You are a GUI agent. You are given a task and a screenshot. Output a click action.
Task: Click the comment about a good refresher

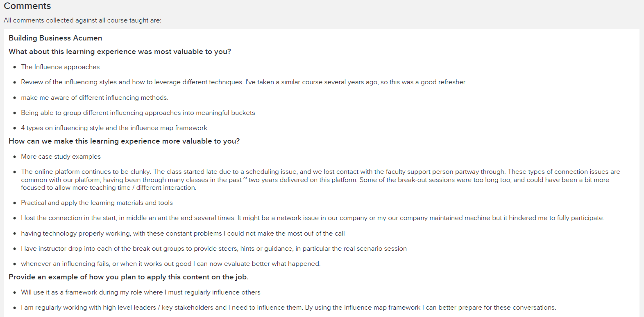[244, 82]
